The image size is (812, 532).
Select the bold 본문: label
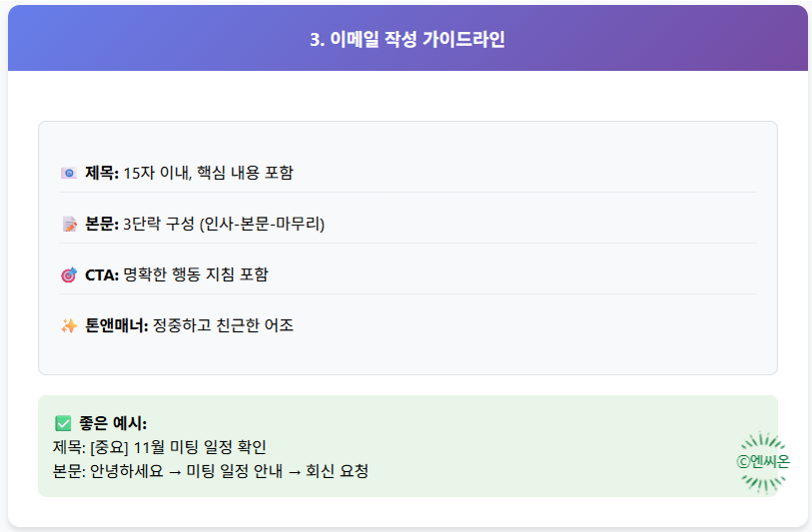click(102, 225)
